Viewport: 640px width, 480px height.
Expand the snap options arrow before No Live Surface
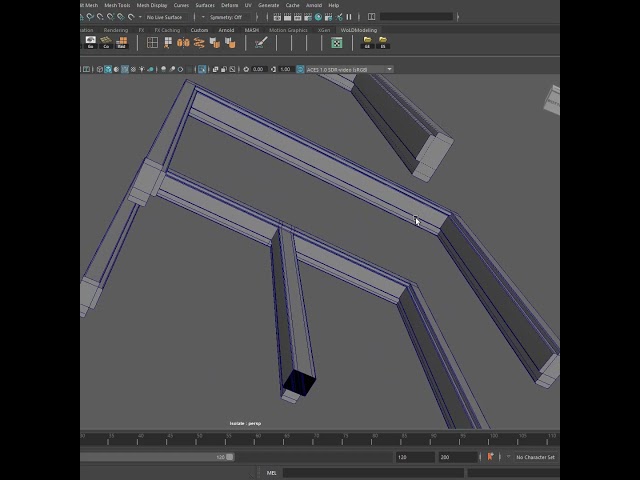[140, 17]
